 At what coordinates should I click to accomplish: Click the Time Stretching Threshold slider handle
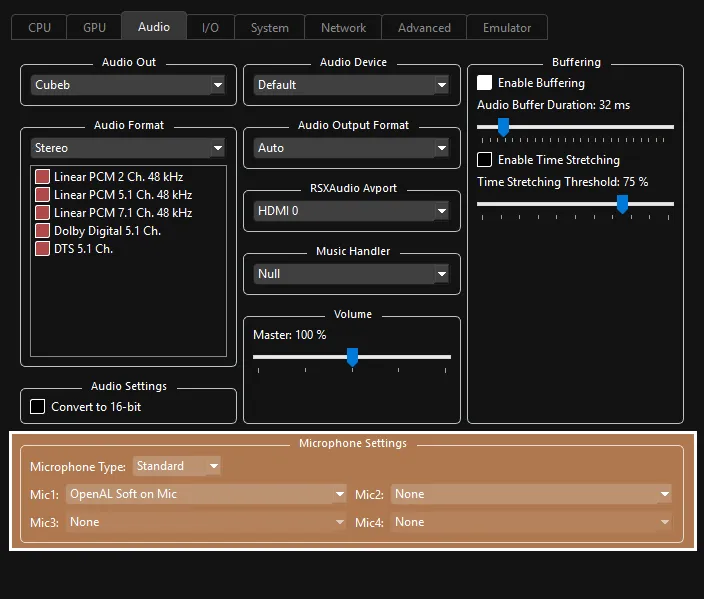point(622,204)
